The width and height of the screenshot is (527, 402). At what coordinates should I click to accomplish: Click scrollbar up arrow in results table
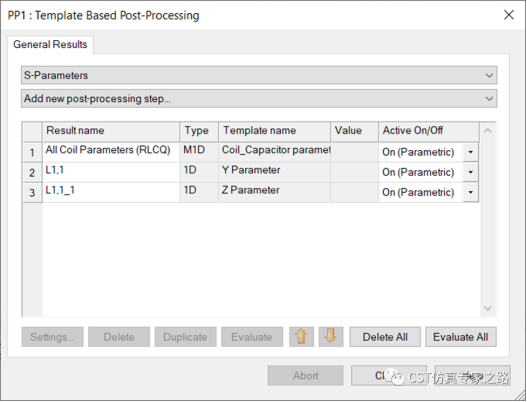tap(488, 130)
